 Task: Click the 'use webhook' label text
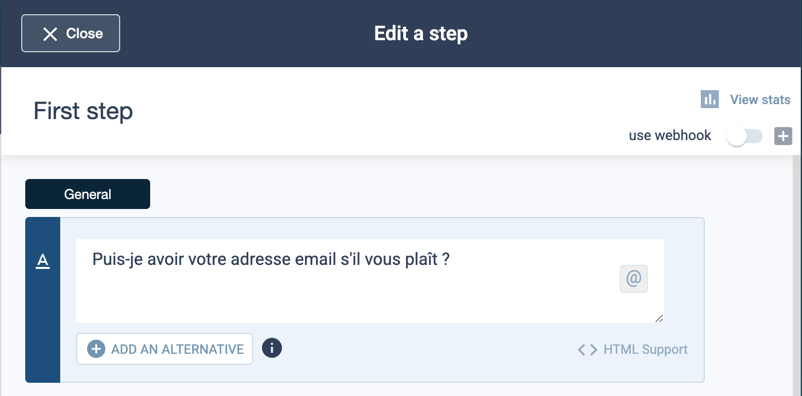pyautogui.click(x=670, y=136)
